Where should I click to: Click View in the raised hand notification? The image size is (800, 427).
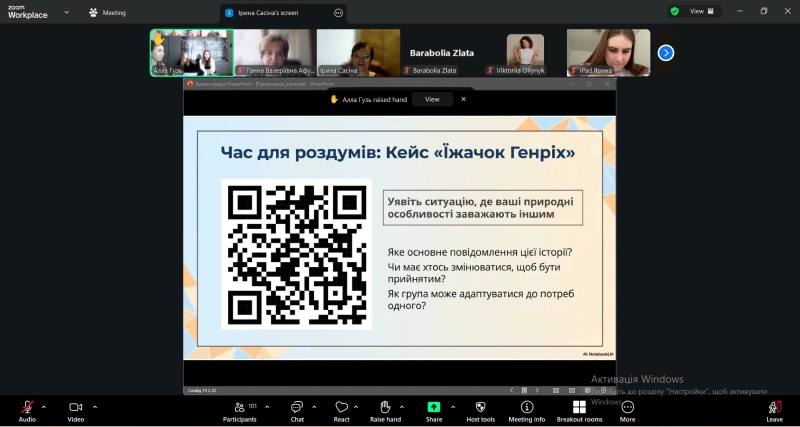click(432, 99)
